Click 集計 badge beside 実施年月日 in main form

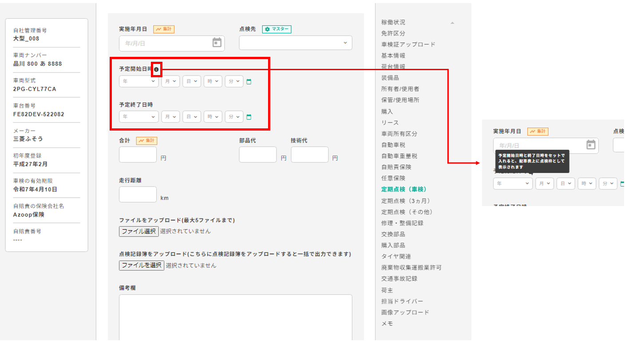[164, 29]
